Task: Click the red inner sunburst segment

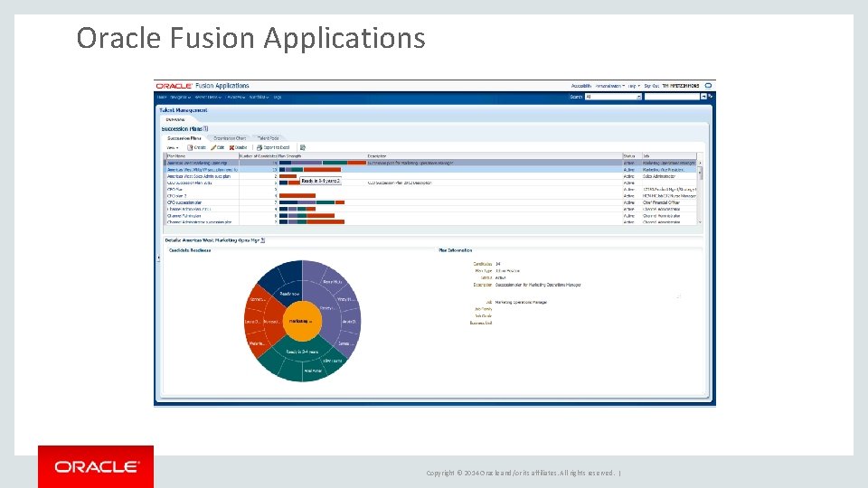Action: click(x=273, y=321)
